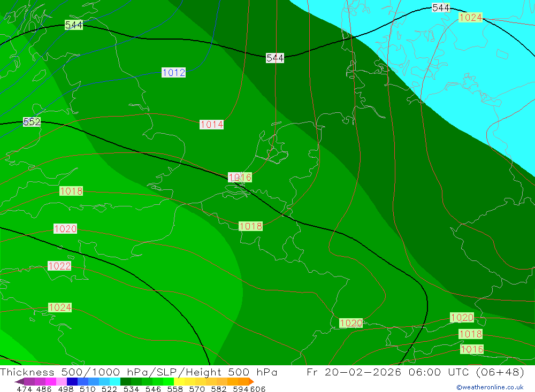Select the darkest green legend swatch
Viewport: 535px width, 392px height.
tap(126, 381)
